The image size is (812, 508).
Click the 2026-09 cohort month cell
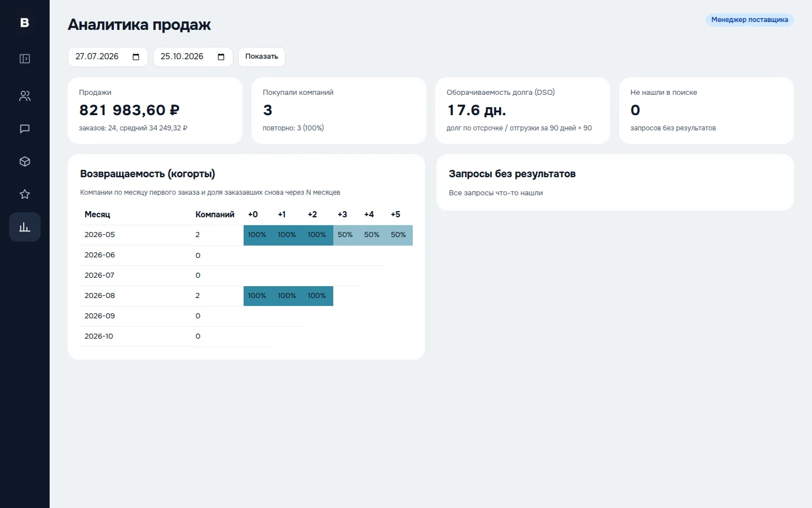136,316
